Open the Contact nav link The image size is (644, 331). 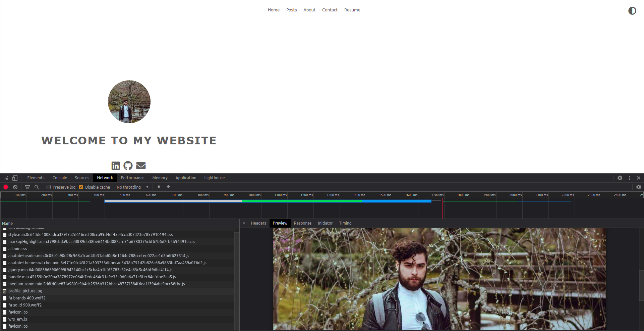[330, 10]
